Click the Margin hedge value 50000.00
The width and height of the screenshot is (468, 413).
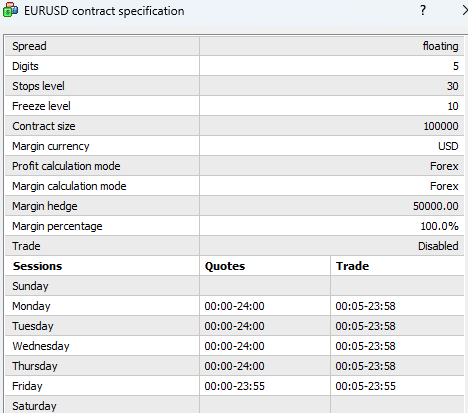point(436,206)
